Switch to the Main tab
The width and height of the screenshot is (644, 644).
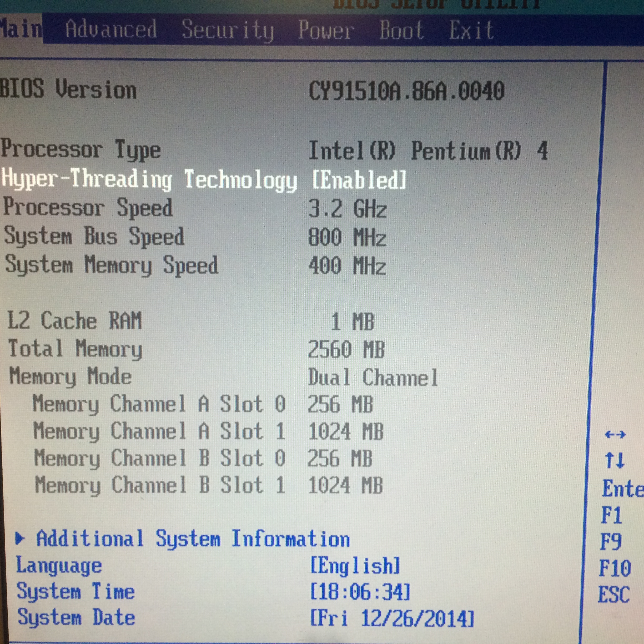tap(21, 29)
